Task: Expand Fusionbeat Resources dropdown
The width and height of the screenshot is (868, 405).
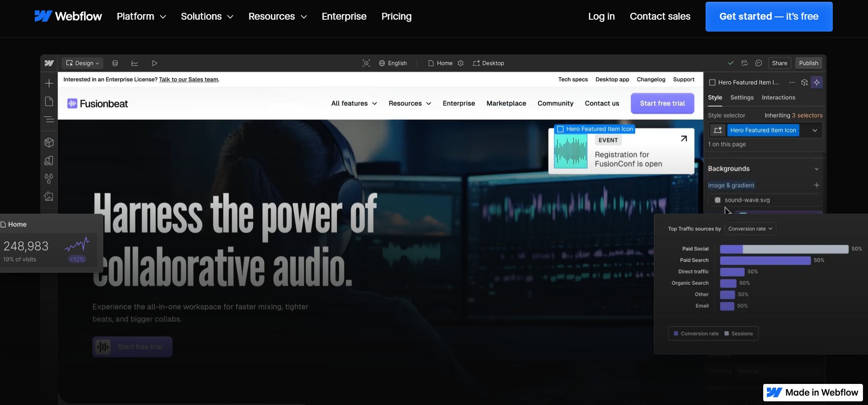Action: 410,103
